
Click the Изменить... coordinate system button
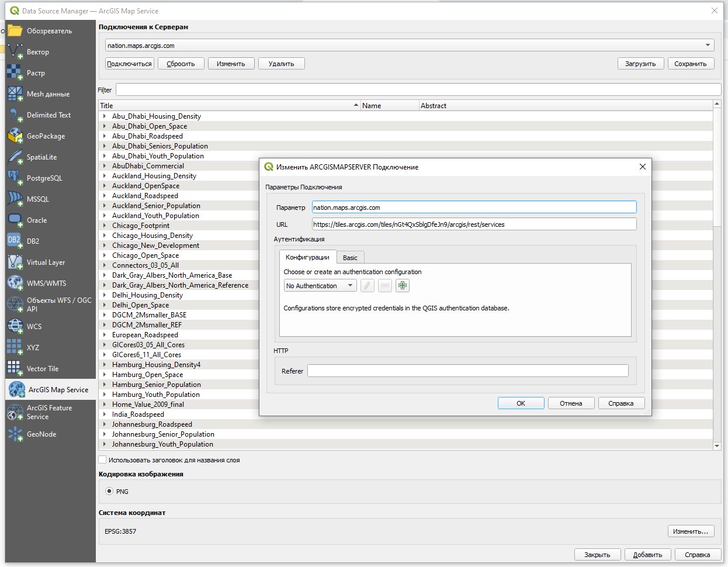(691, 531)
